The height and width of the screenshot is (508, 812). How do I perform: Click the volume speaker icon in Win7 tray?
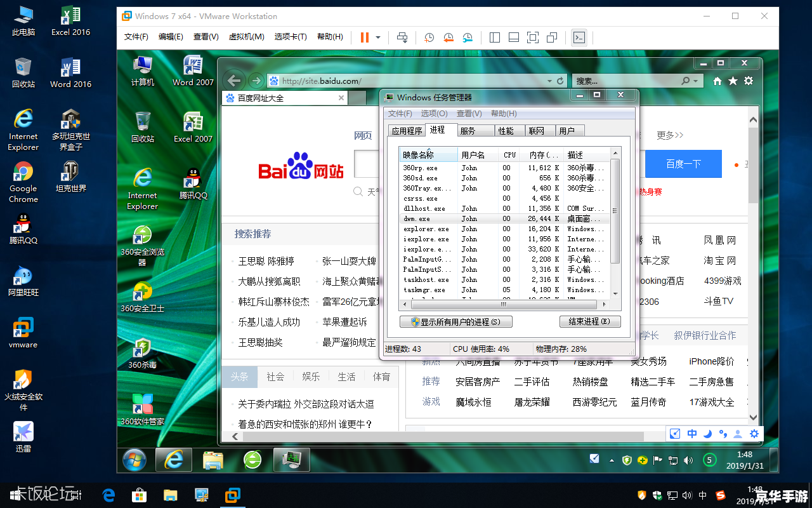coord(688,460)
